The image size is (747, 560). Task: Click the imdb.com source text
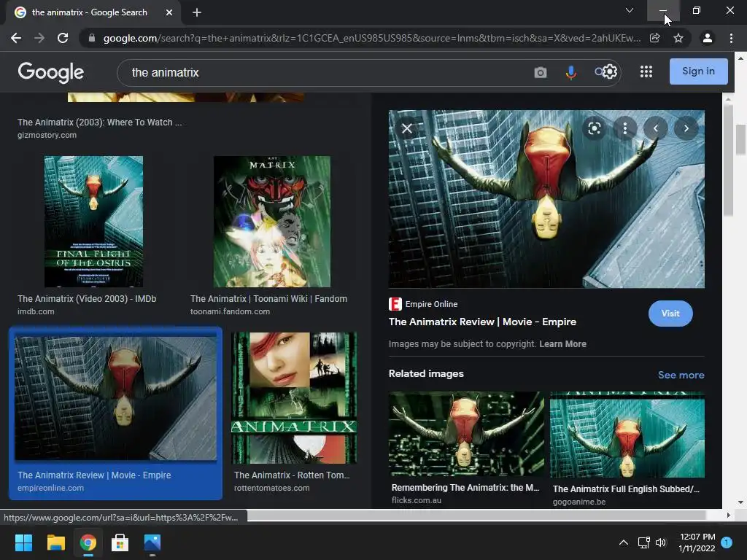click(x=36, y=311)
